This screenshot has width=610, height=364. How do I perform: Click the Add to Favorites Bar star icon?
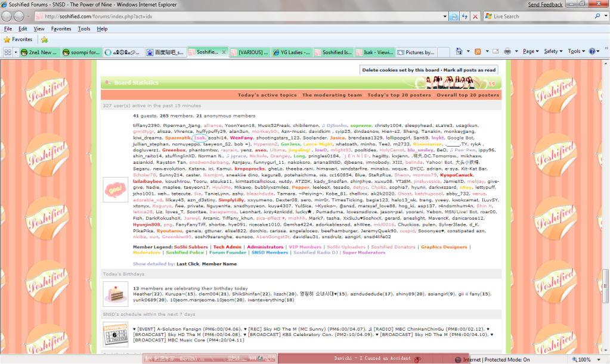tap(44, 40)
